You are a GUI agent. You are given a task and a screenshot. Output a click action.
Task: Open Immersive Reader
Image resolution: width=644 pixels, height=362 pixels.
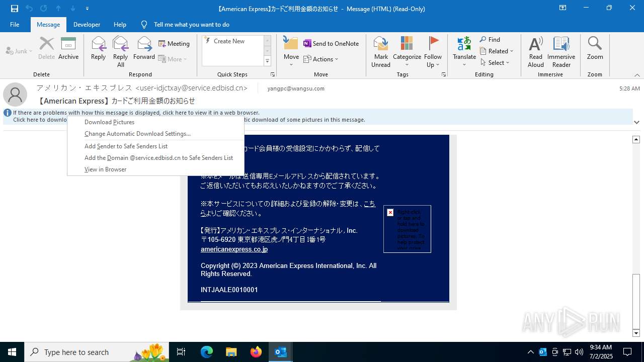pyautogui.click(x=561, y=52)
